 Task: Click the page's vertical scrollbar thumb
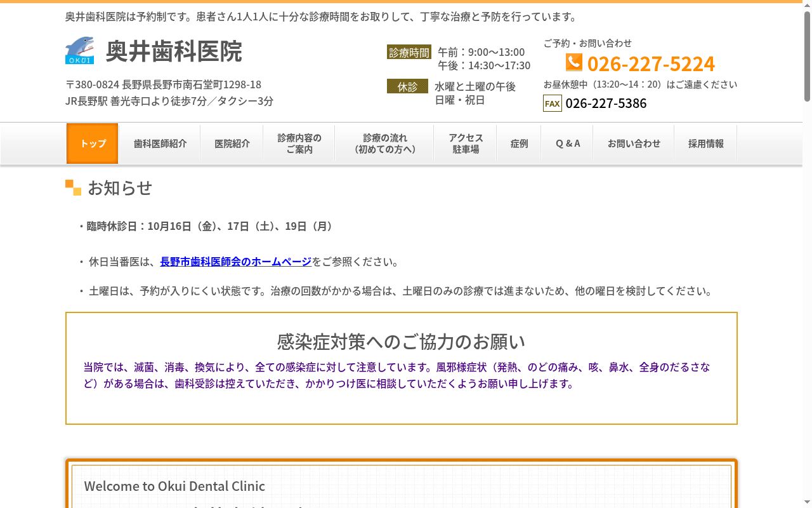807,56
